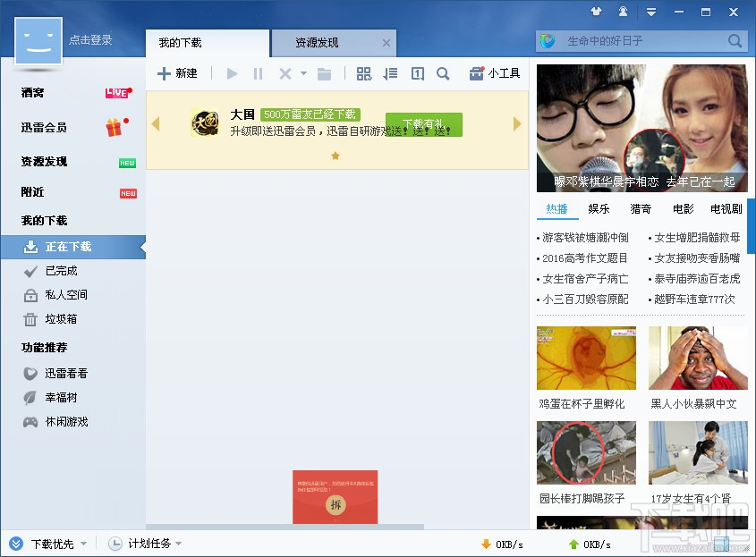The width and height of the screenshot is (756, 557).
Task: Click the play icon to resume downloads
Action: coord(232,73)
